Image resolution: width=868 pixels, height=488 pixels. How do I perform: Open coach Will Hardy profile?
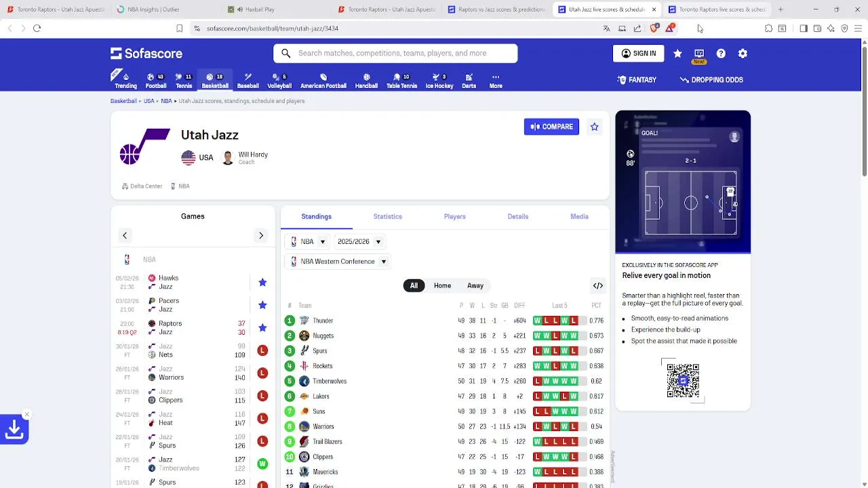click(246, 157)
